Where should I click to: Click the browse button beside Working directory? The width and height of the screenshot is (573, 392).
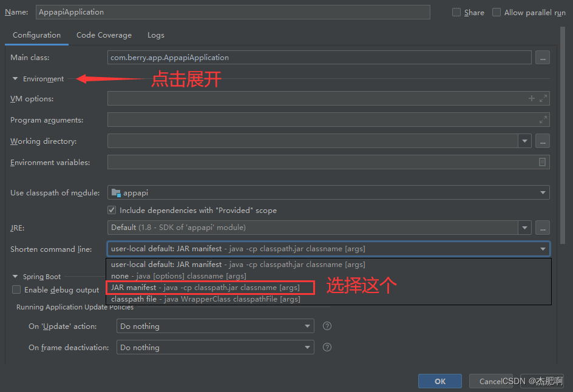click(542, 141)
